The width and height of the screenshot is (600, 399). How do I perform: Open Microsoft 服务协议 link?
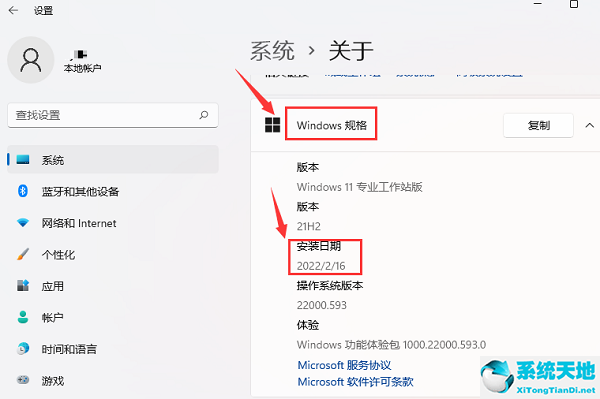pyautogui.click(x=344, y=365)
